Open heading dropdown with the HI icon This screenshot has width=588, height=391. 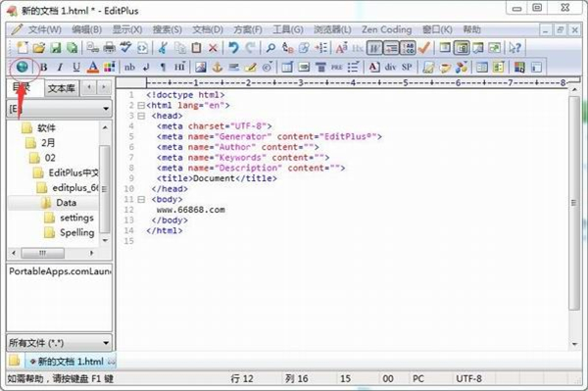pyautogui.click(x=179, y=67)
